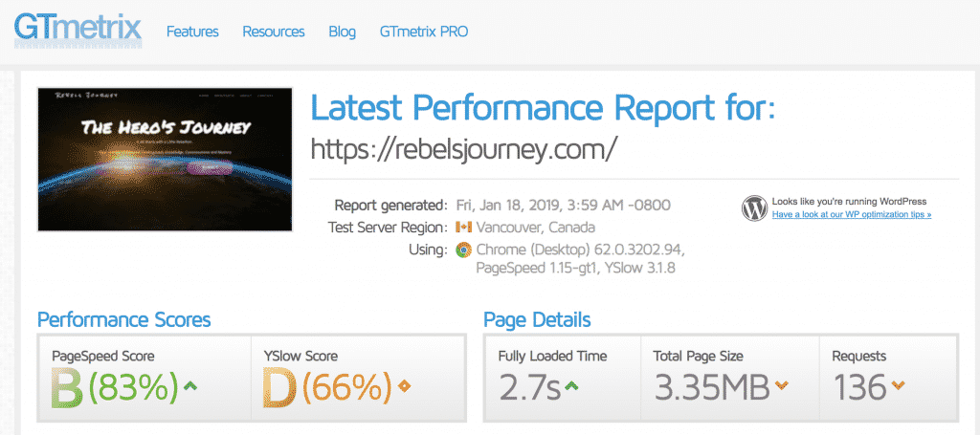The height and width of the screenshot is (435, 980).
Task: Click the GTmetrix logo
Action: click(x=78, y=30)
